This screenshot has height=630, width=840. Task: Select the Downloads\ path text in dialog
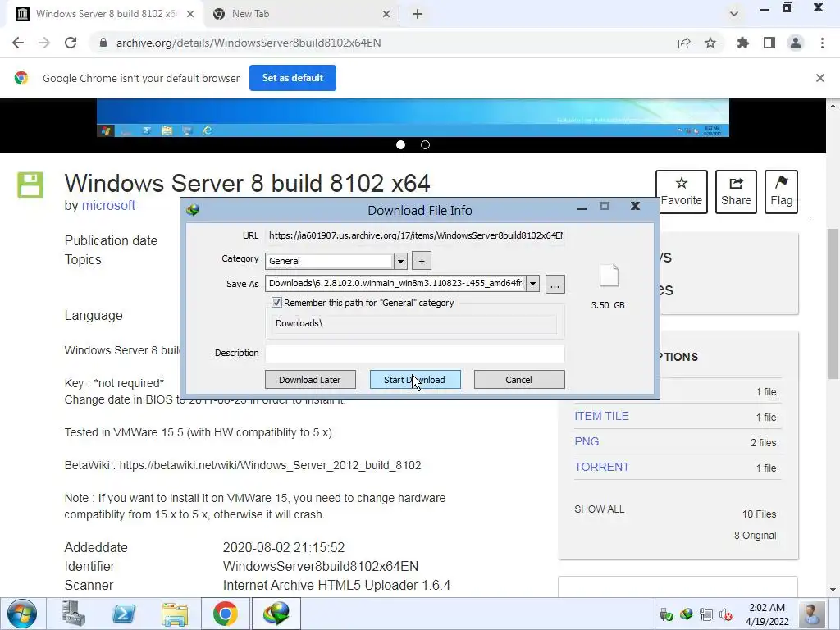[x=299, y=323]
